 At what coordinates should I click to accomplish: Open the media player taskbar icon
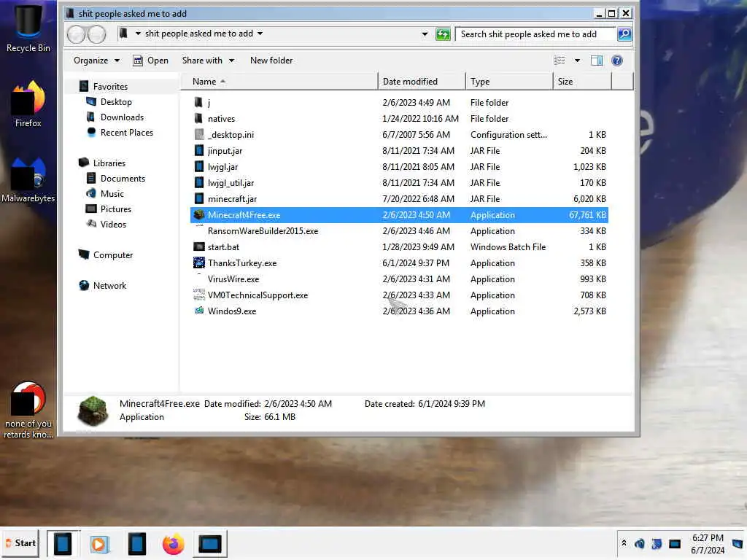[99, 544]
